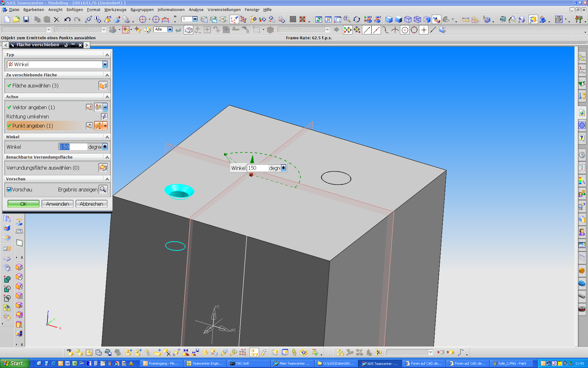588x368 pixels.
Task: Click the Ergebnis anzeigen magnifier icon
Action: (103, 190)
